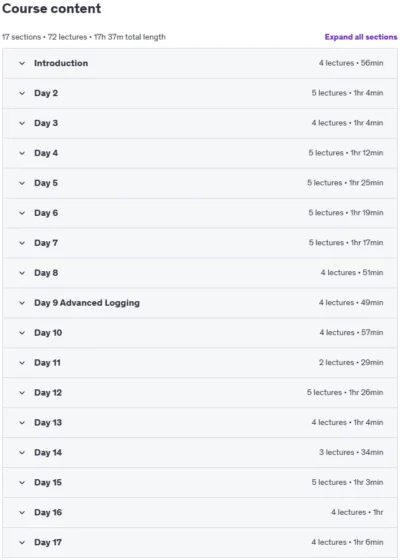Open the Day 11 section row

tap(200, 363)
